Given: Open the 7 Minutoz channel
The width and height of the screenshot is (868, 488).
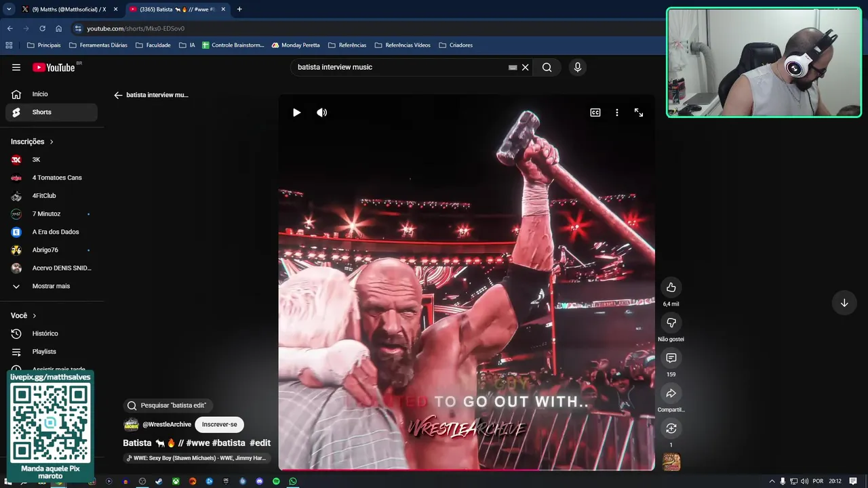Looking at the screenshot, I should (52, 213).
